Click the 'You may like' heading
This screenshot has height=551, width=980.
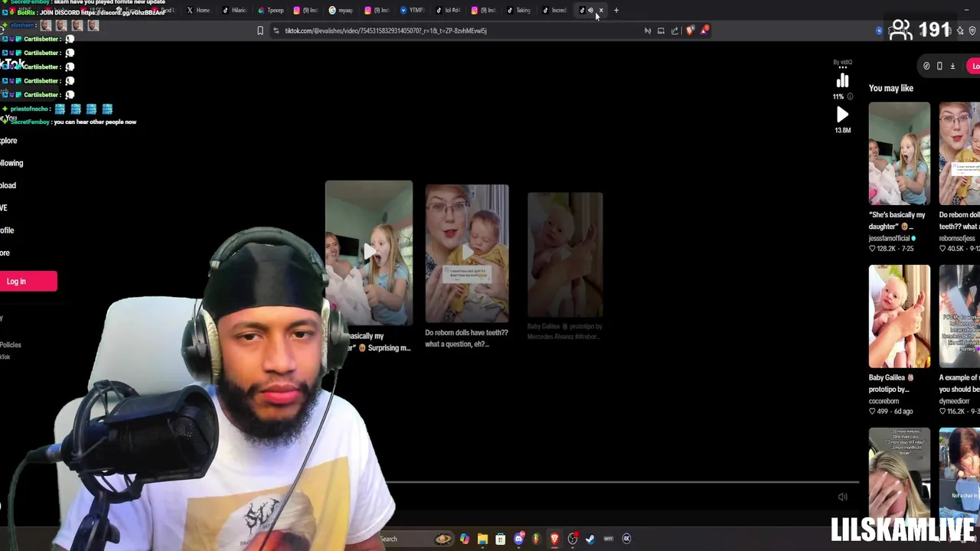pyautogui.click(x=891, y=88)
